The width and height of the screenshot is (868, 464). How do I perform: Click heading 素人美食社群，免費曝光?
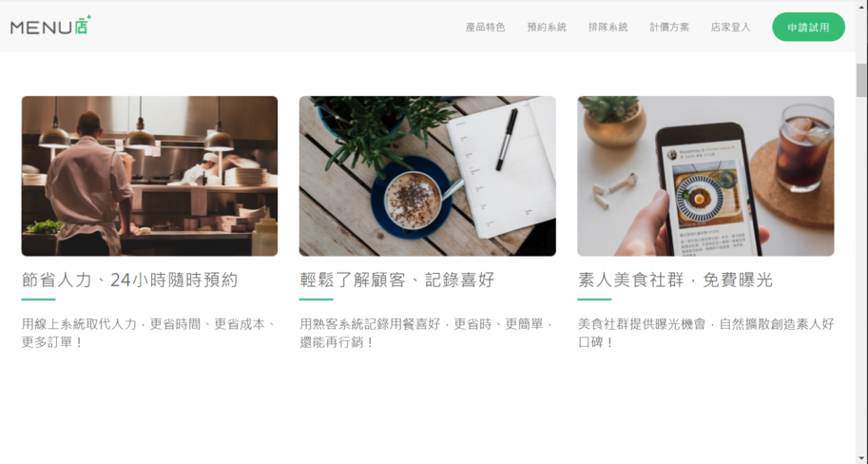tap(675, 280)
